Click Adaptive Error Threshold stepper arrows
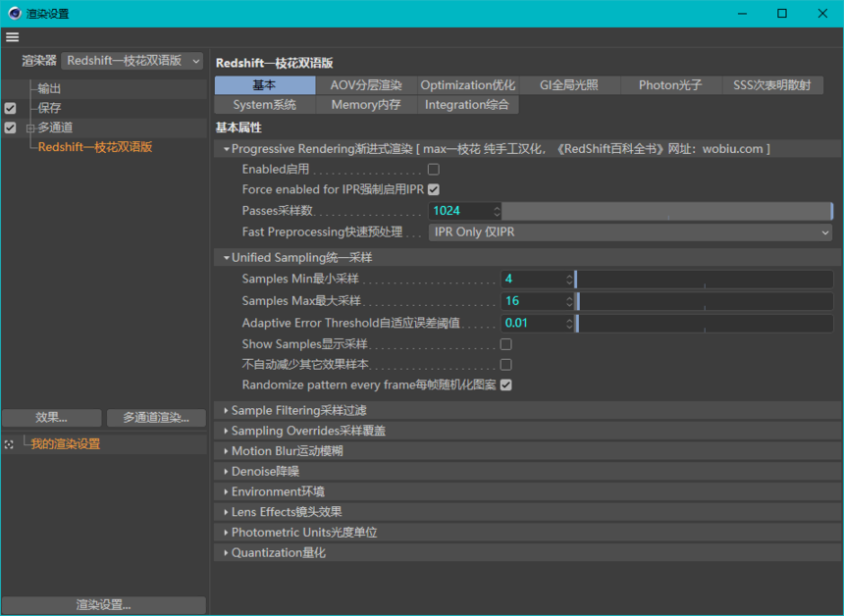The height and width of the screenshot is (616, 844). [569, 324]
